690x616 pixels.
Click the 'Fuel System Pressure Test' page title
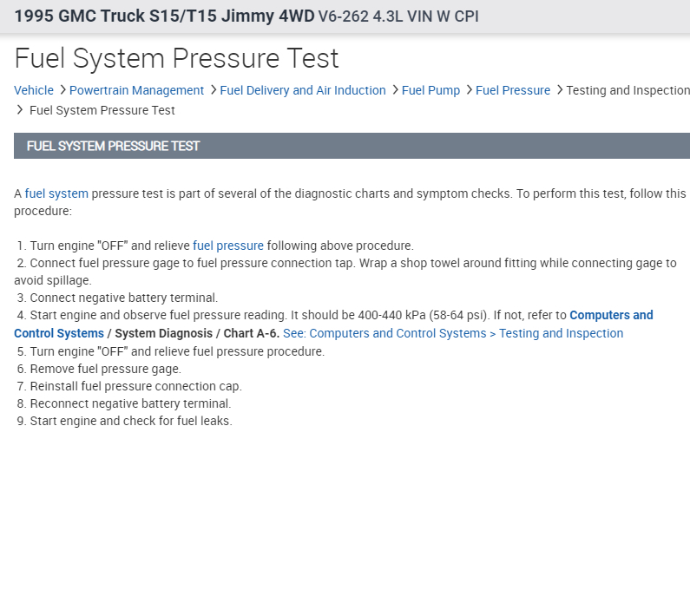tap(176, 58)
